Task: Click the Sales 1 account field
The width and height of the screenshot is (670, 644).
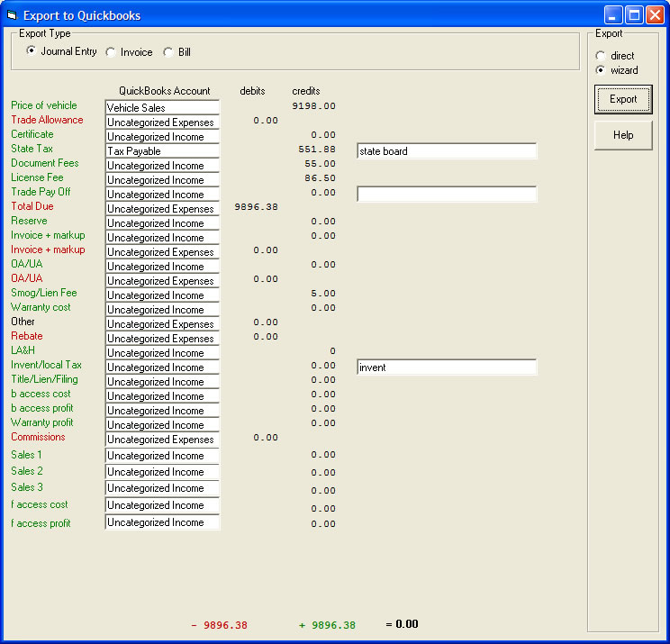Action: 162,456
